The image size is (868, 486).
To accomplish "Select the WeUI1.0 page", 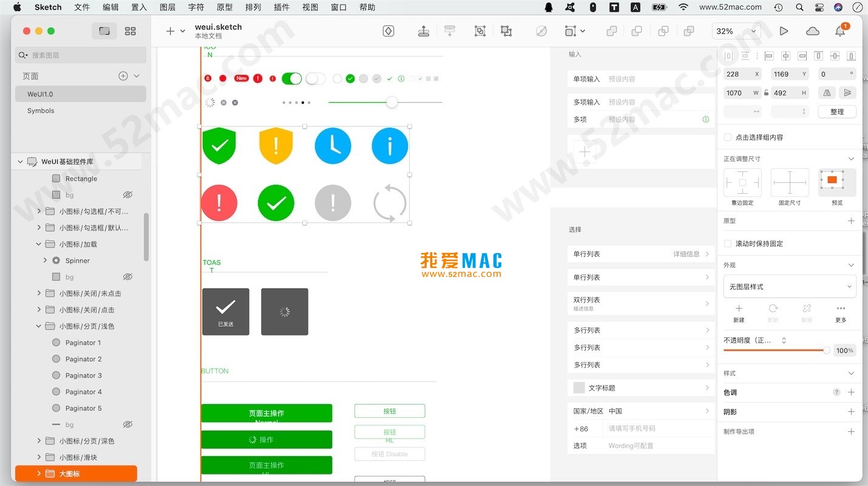I will pyautogui.click(x=81, y=94).
